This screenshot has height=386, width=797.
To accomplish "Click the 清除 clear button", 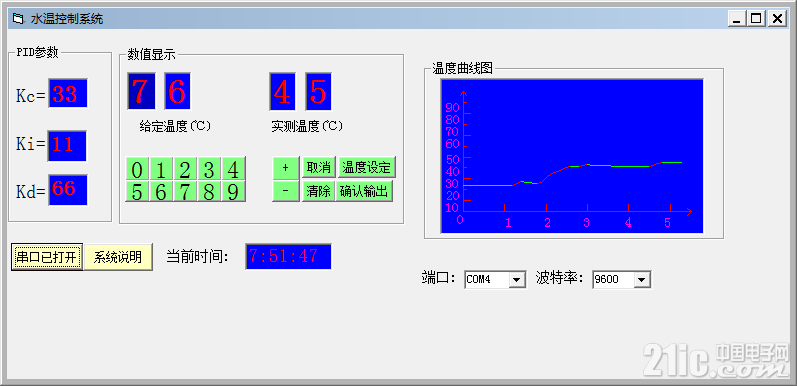I will (319, 191).
